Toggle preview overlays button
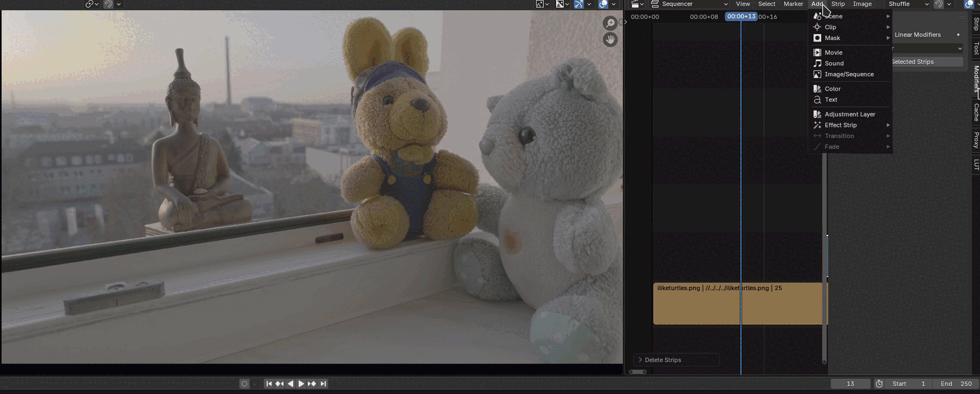 [x=603, y=4]
